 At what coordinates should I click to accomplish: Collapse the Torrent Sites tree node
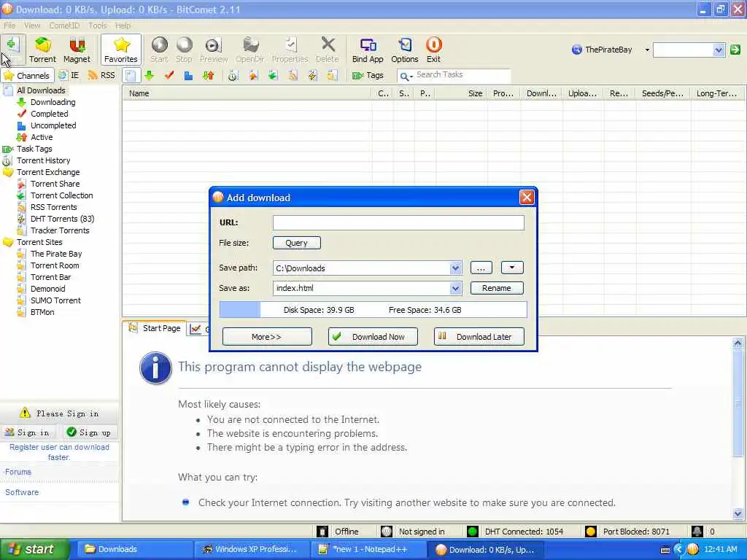tap(7, 242)
